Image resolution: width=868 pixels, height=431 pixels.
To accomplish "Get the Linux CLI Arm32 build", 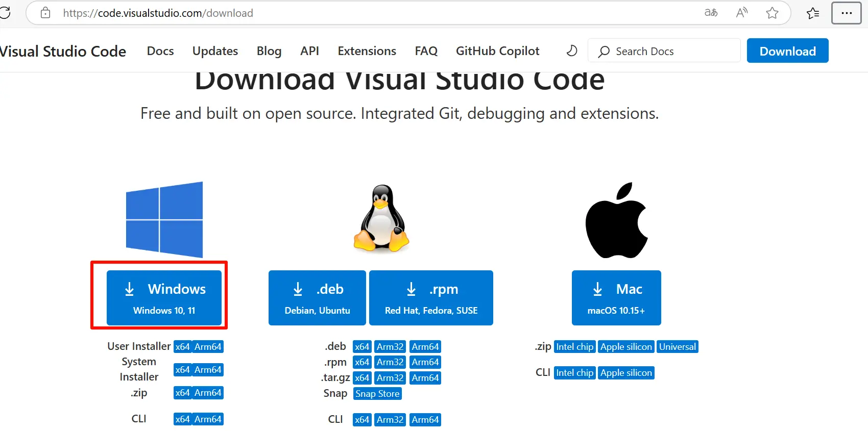I will 390,420.
